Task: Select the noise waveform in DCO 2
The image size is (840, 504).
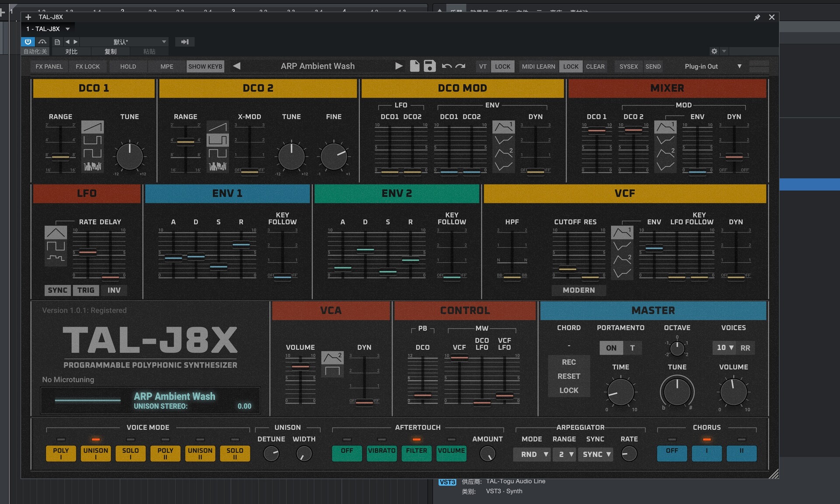Action: click(217, 166)
